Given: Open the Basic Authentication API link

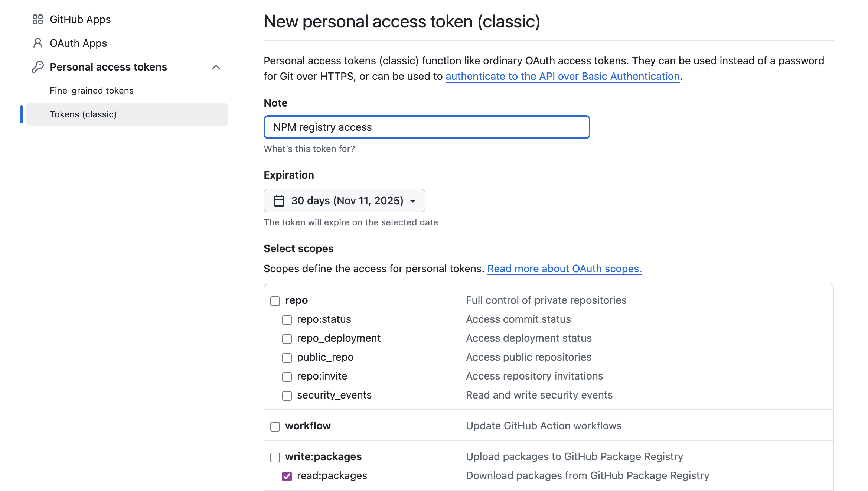Looking at the screenshot, I should click(562, 77).
